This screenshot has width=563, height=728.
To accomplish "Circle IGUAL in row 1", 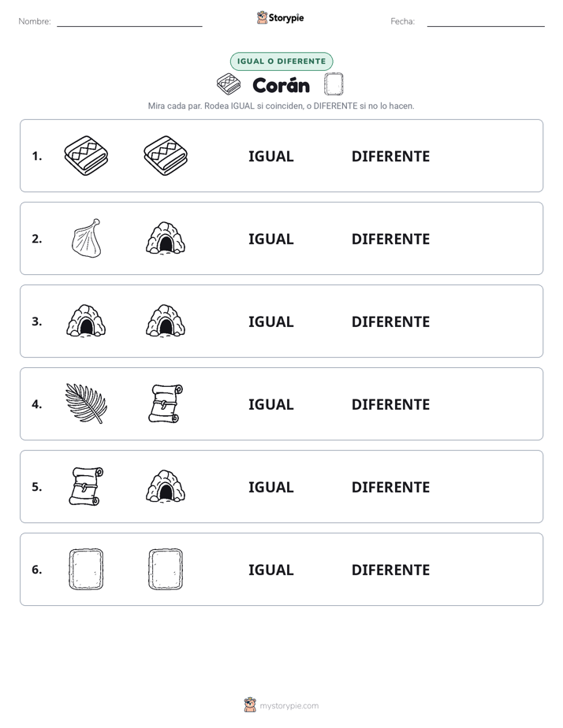I will (270, 157).
